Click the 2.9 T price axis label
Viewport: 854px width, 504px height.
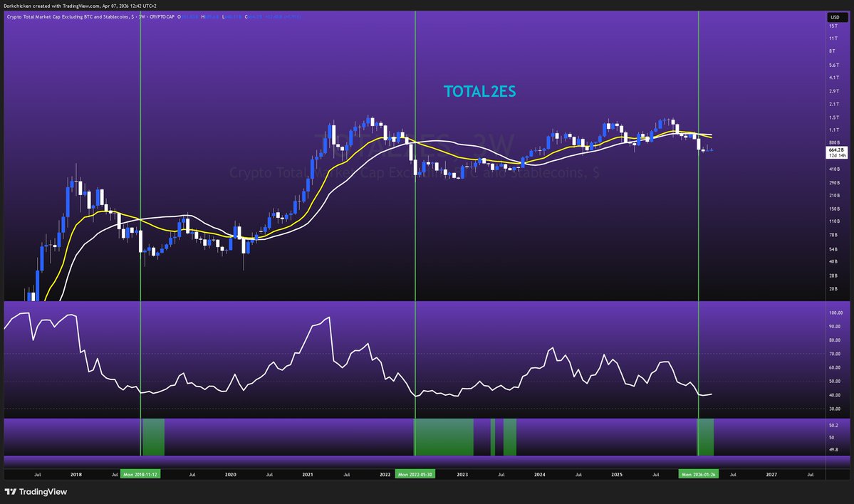[x=834, y=91]
